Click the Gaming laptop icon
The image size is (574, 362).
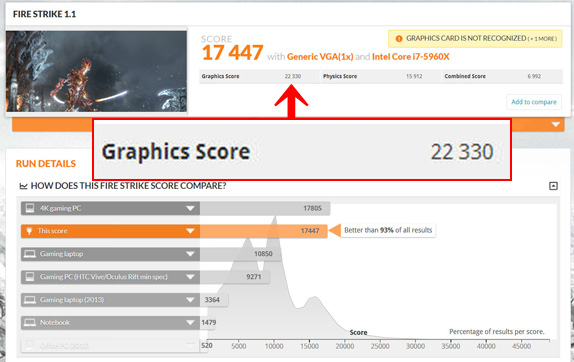29,254
